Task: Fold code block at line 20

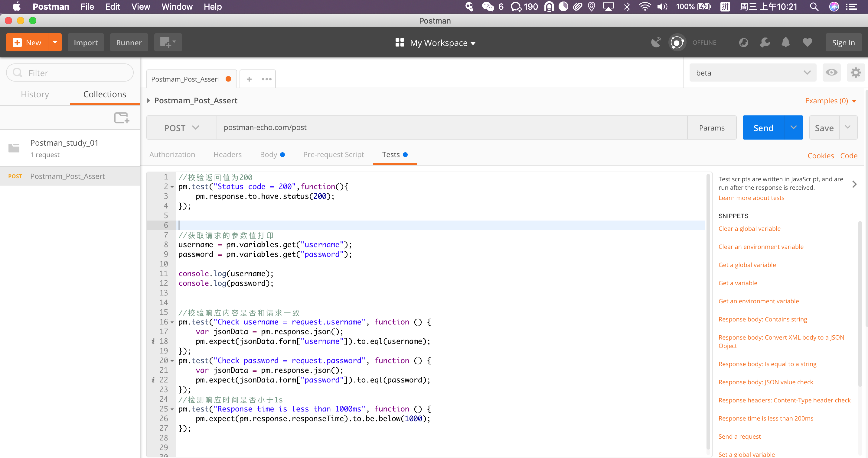Action: point(172,361)
